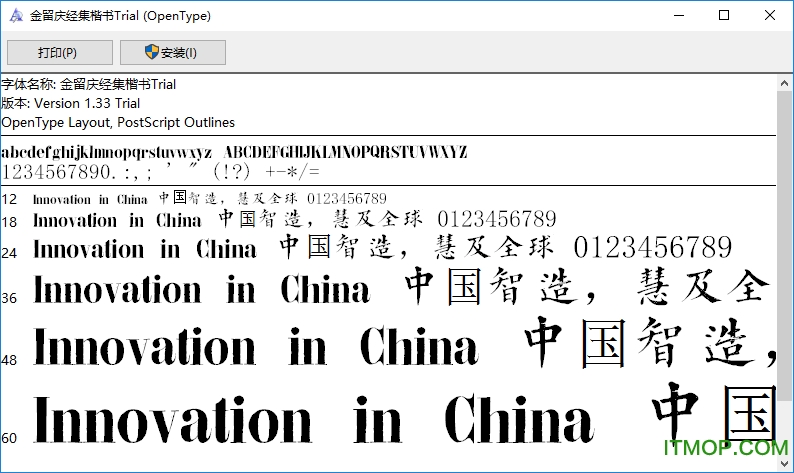Click the vertical scrollbar thumb
Screen dimensions: 794x473
point(784,246)
